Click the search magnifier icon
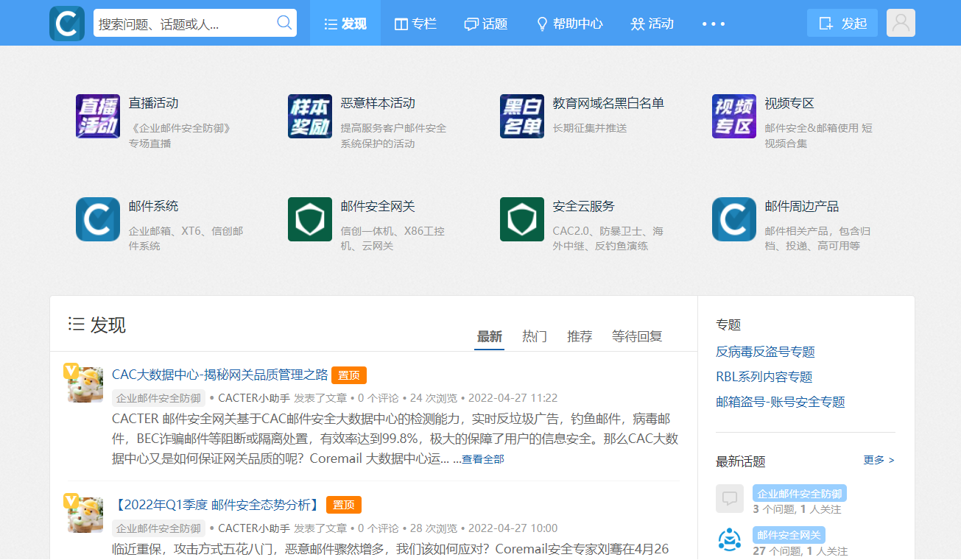The image size is (961, 560). coord(284,23)
